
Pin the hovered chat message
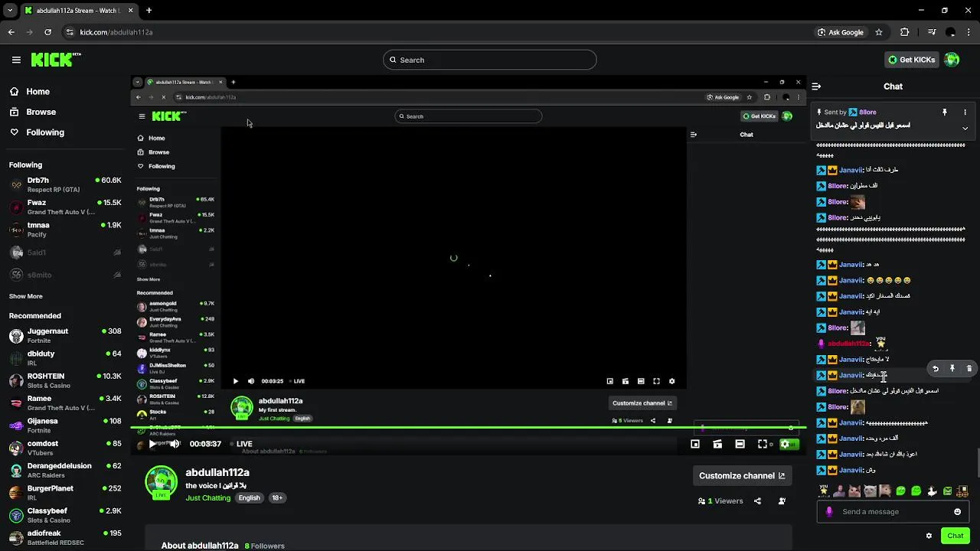(x=952, y=369)
